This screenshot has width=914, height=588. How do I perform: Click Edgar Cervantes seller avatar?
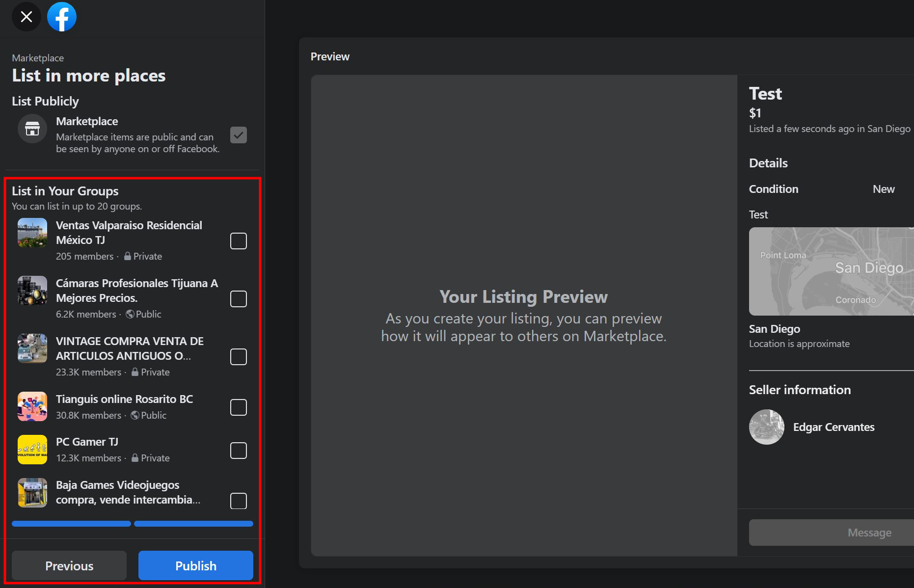point(767,427)
